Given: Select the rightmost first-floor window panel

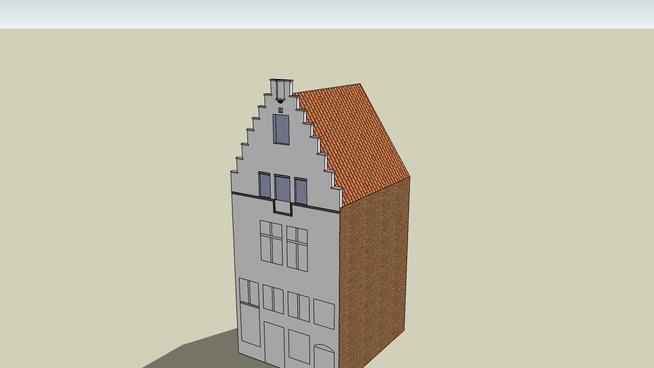Looking at the screenshot, I should coord(324,314).
